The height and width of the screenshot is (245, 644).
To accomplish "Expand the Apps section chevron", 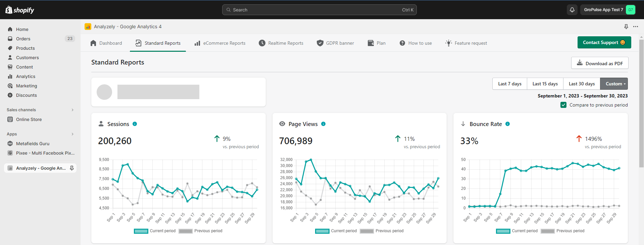I will [72, 134].
